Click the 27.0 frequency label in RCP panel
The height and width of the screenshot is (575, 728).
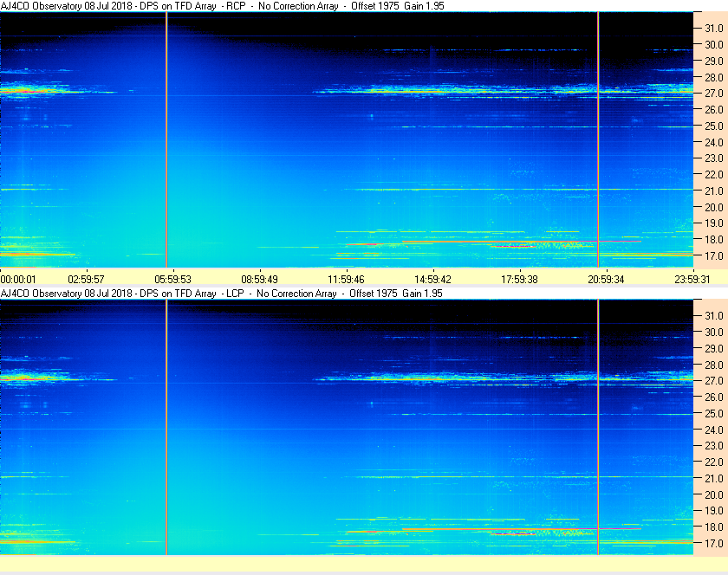714,94
